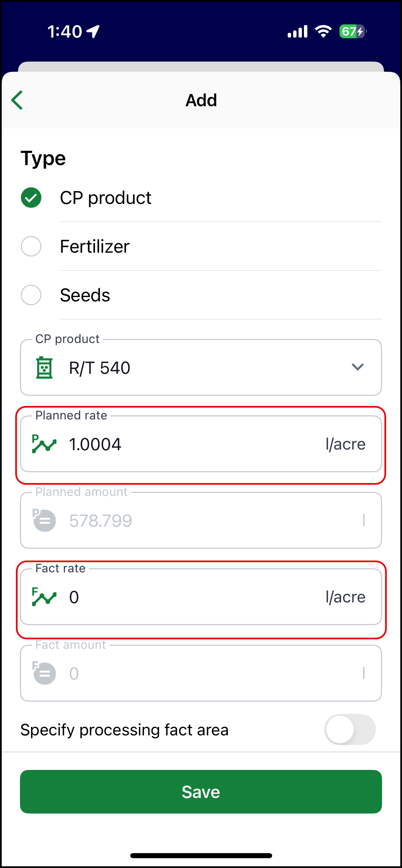Expand the CP product dropdown chevron
The image size is (402, 868).
tap(357, 367)
